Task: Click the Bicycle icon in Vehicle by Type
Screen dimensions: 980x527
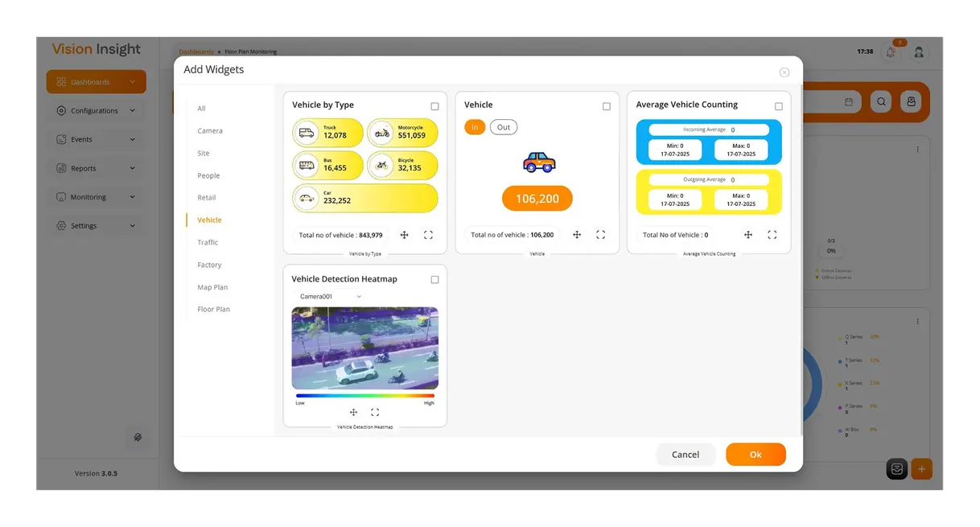Action: (381, 166)
